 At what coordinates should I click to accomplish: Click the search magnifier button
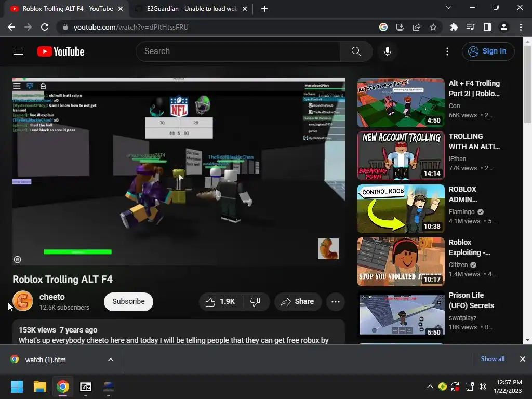tap(356, 51)
